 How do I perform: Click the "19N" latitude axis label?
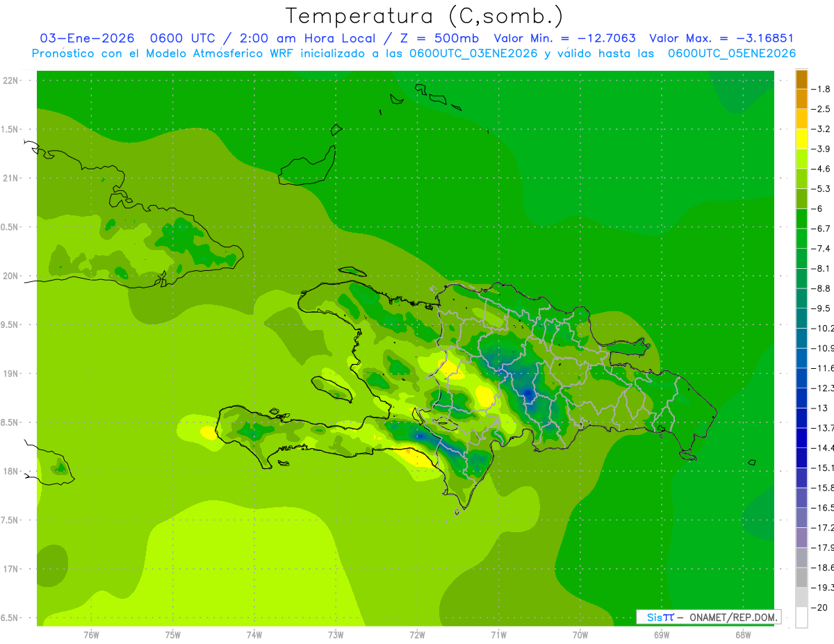(10, 374)
